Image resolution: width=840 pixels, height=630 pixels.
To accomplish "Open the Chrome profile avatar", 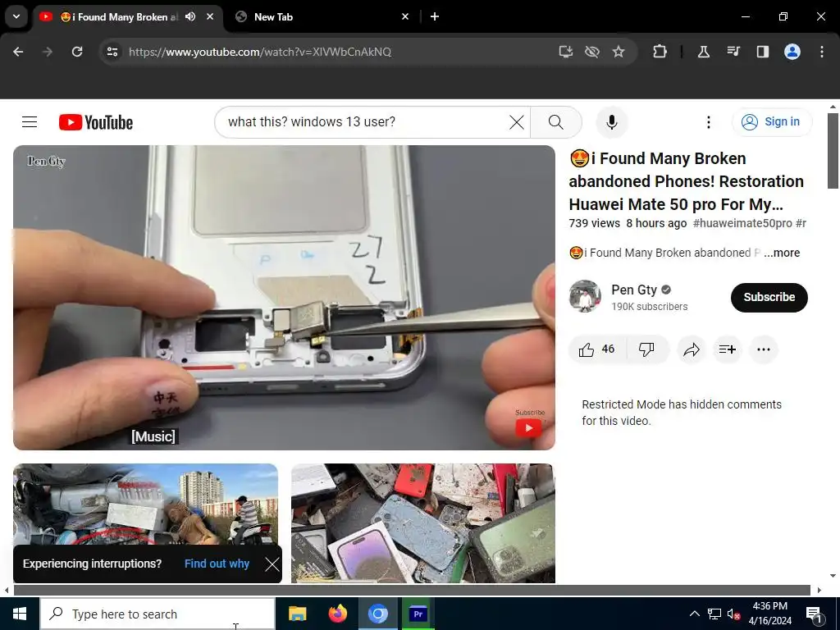I will pos(792,52).
